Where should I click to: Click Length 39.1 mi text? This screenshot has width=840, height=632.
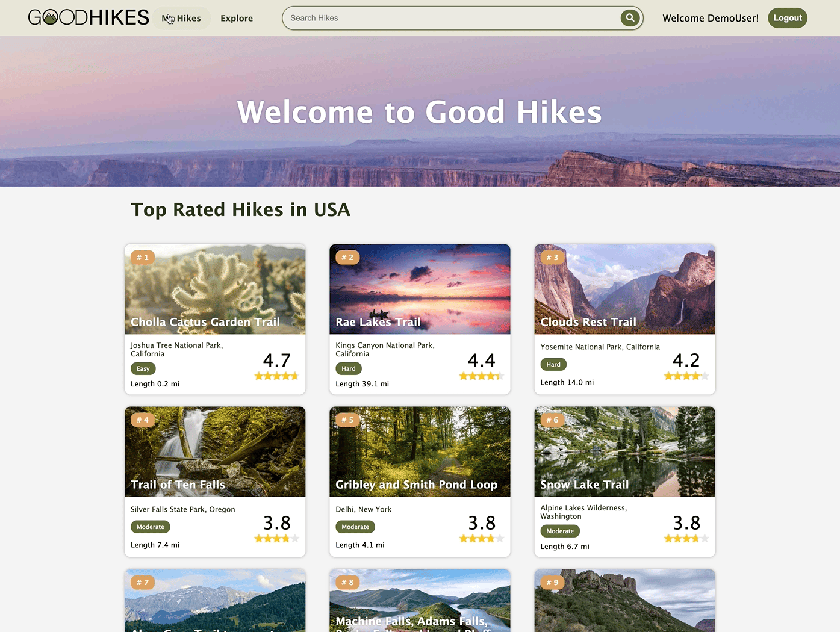point(362,384)
